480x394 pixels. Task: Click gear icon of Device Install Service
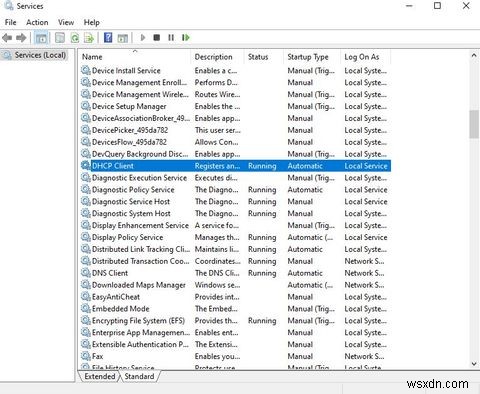pos(86,70)
